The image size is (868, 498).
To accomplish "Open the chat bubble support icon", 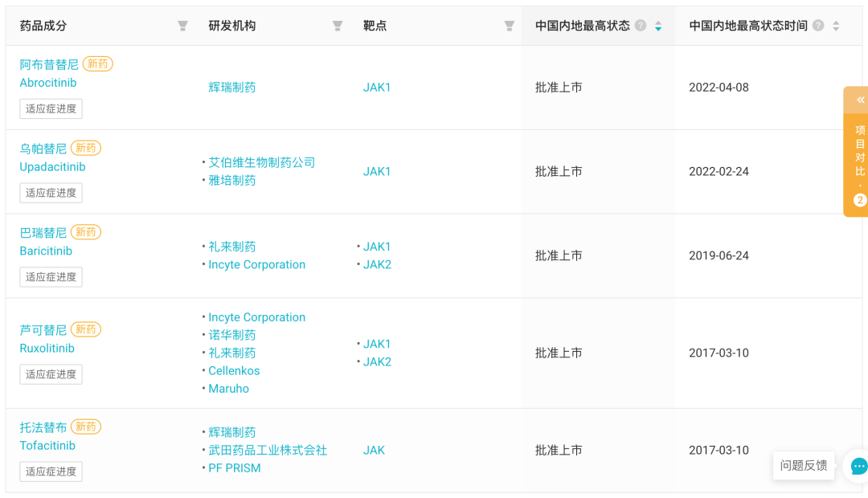I will pyautogui.click(x=858, y=467).
